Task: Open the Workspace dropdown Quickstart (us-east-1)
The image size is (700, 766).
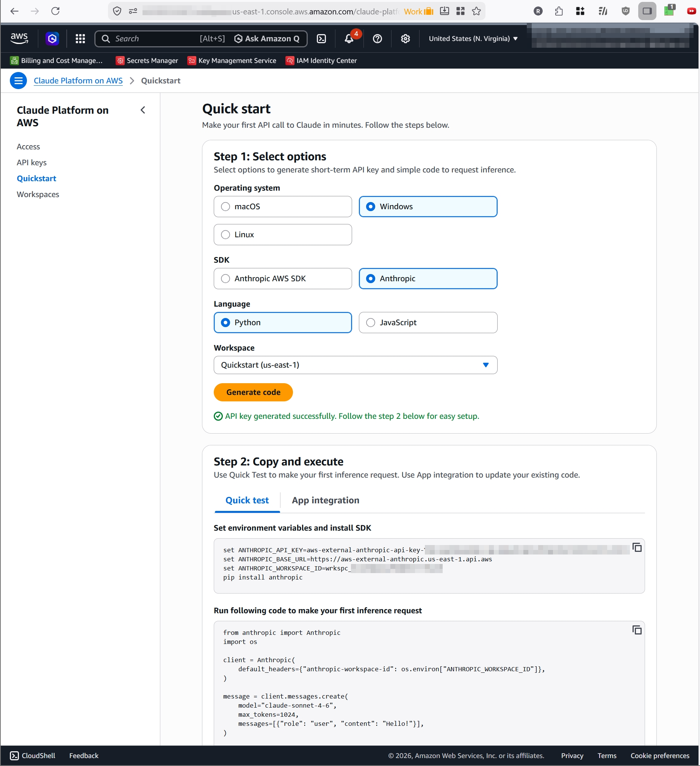Action: (x=356, y=365)
